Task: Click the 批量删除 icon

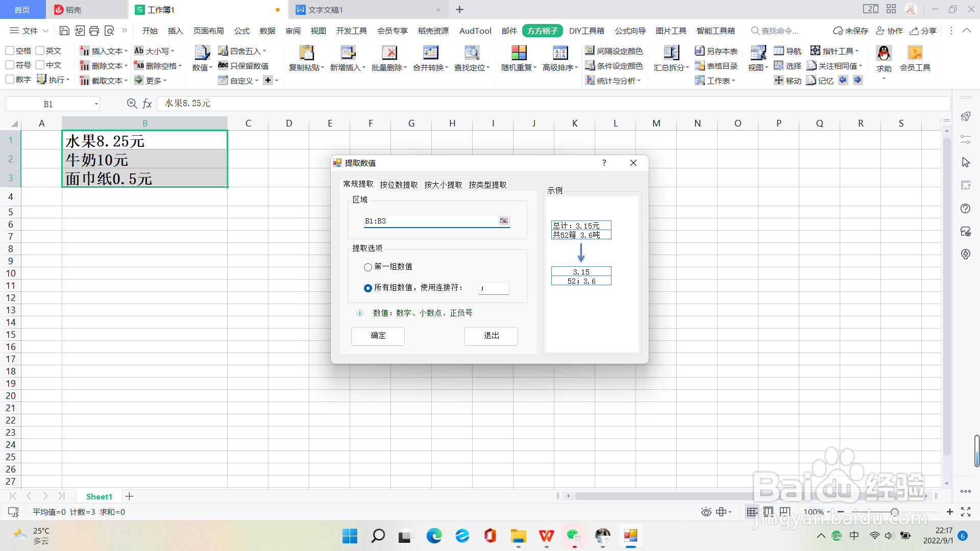Action: coord(389,53)
